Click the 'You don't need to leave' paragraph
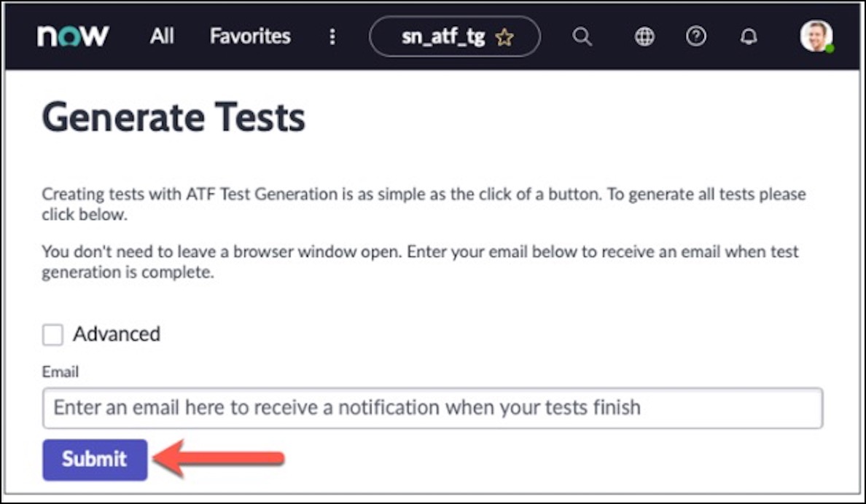 pyautogui.click(x=419, y=262)
